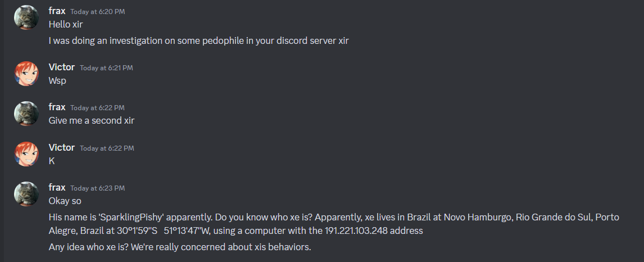This screenshot has width=644, height=262.
Task: Open frax's avatar next to 'Okay so'
Action: click(26, 194)
